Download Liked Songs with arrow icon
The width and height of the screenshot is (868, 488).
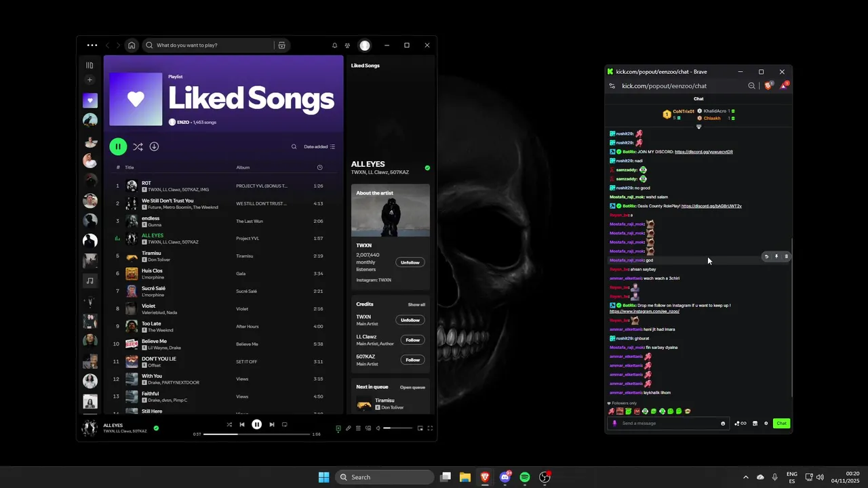point(154,146)
